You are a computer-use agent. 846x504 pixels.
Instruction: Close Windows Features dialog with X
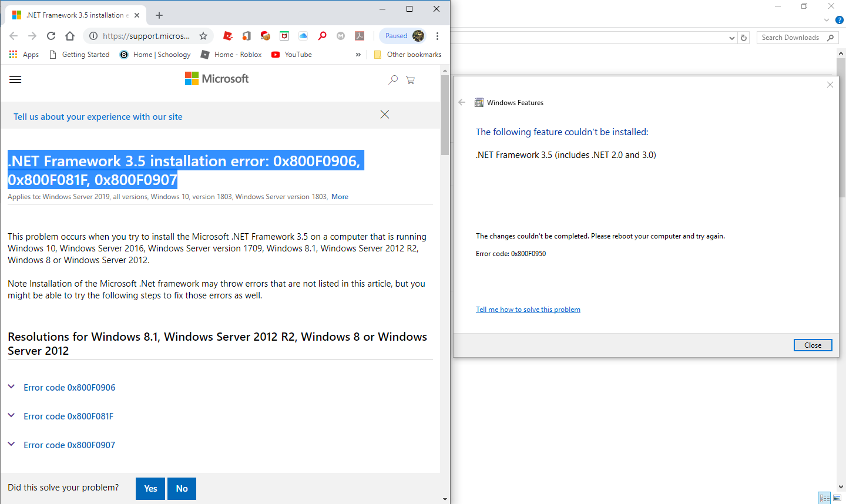pos(830,85)
